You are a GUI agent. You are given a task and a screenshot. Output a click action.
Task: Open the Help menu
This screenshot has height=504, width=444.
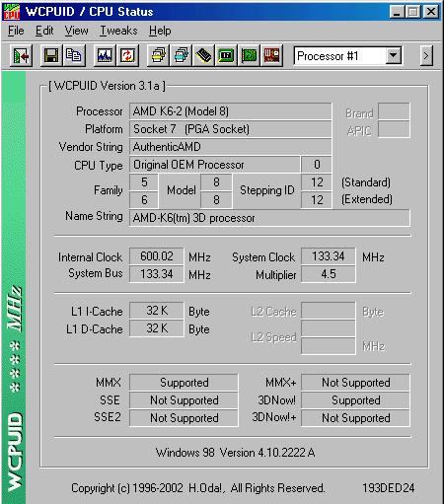tap(160, 31)
